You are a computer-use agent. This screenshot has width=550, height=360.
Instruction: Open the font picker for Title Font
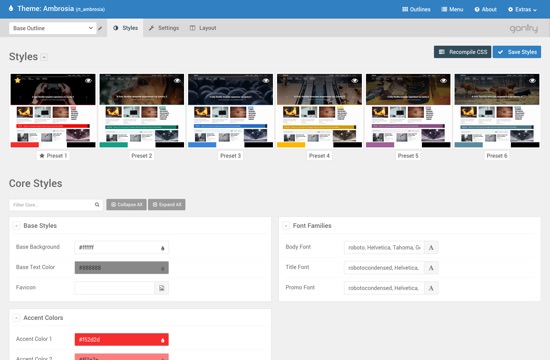(431, 268)
